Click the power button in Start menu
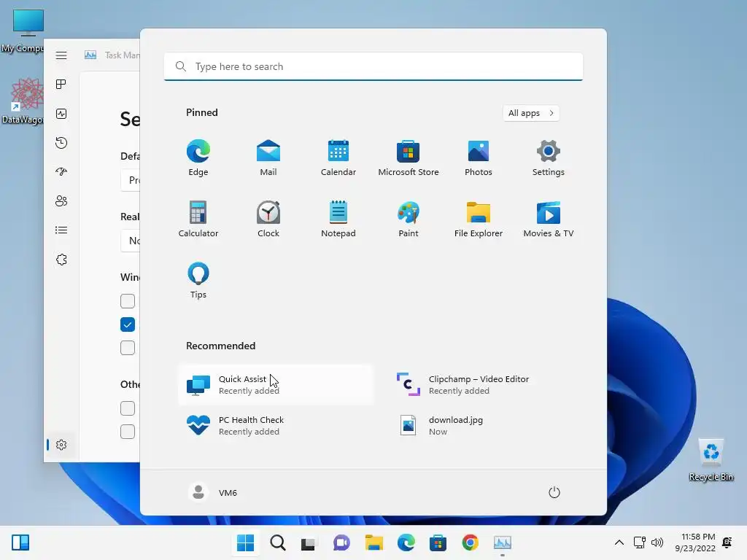Image resolution: width=747 pixels, height=560 pixels. point(554,492)
